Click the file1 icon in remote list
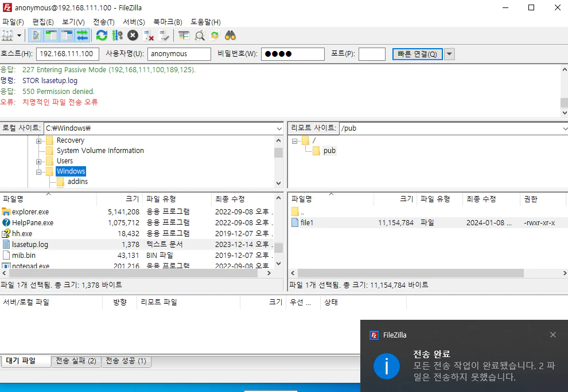Image resolution: width=568 pixels, height=392 pixels. pyautogui.click(x=295, y=222)
